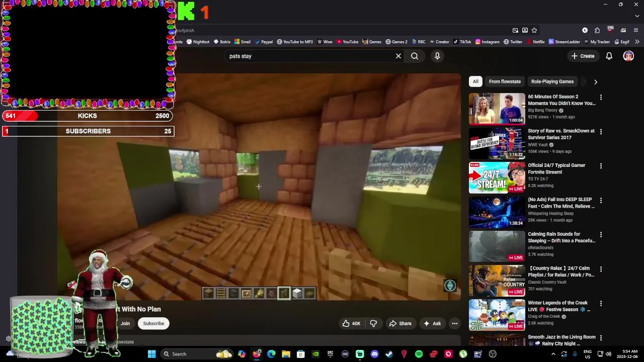Click the magnifier search button
This screenshot has width=644, height=362.
415,56
